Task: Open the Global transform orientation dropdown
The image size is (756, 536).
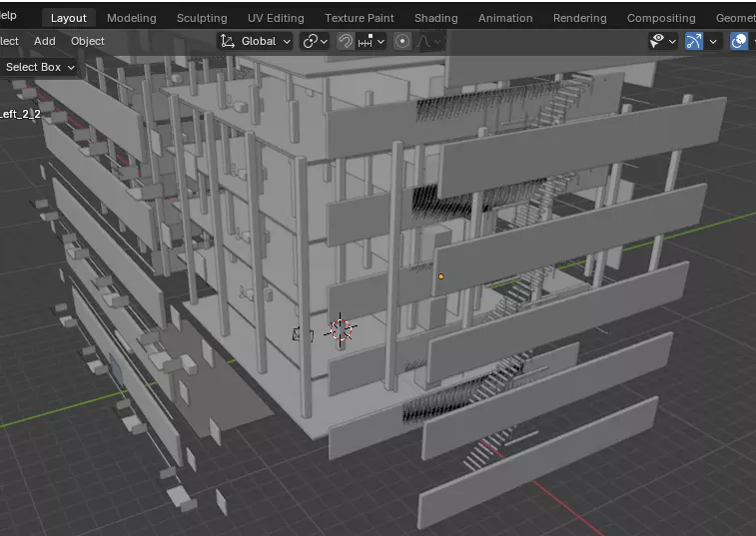Action: click(255, 42)
